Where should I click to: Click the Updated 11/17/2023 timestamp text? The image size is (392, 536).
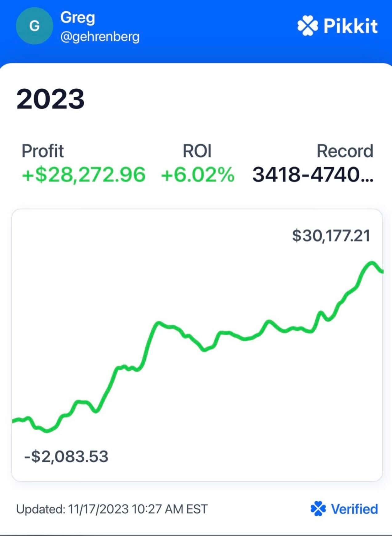pyautogui.click(x=112, y=509)
